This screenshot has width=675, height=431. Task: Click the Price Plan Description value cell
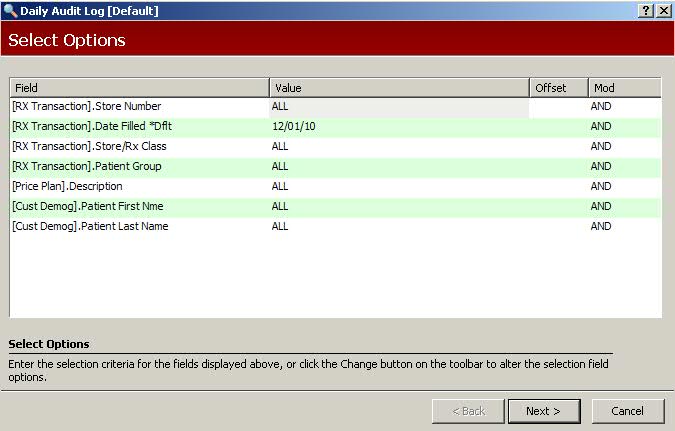point(399,186)
